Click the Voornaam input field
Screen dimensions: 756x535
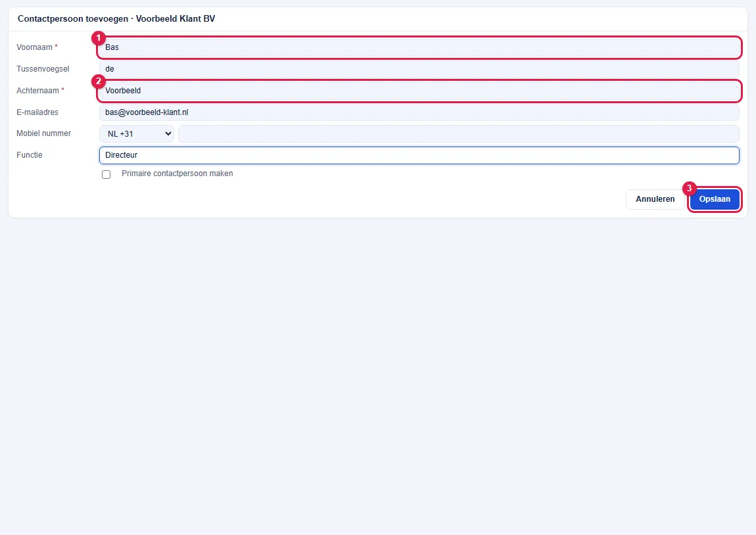coord(419,47)
